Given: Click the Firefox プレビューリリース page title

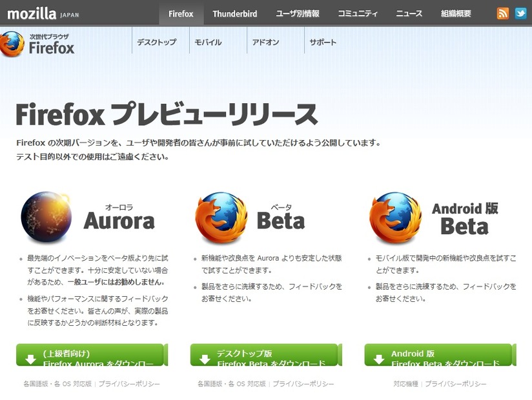Looking at the screenshot, I should click(x=167, y=115).
